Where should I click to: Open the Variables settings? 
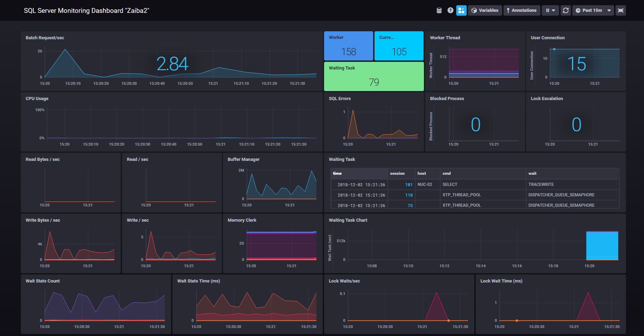485,10
